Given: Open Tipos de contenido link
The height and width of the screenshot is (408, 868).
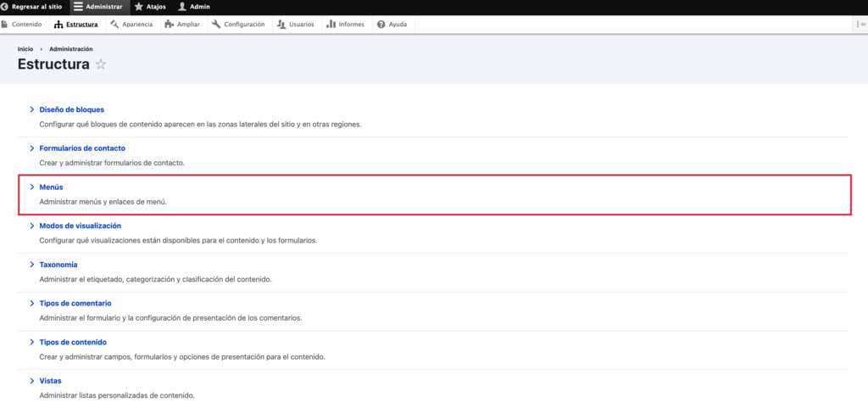Looking at the screenshot, I should (73, 342).
